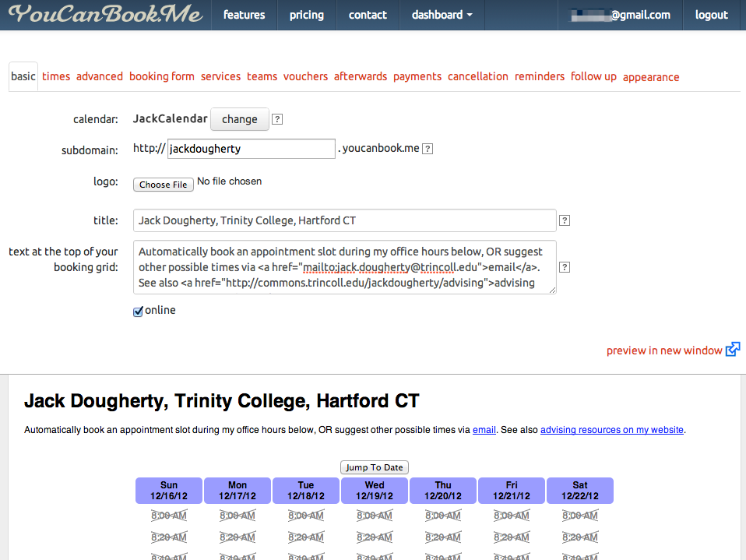Click the 8:00 AM slot under Wednesday
Viewport: 746px width, 560px height.
coord(375,516)
